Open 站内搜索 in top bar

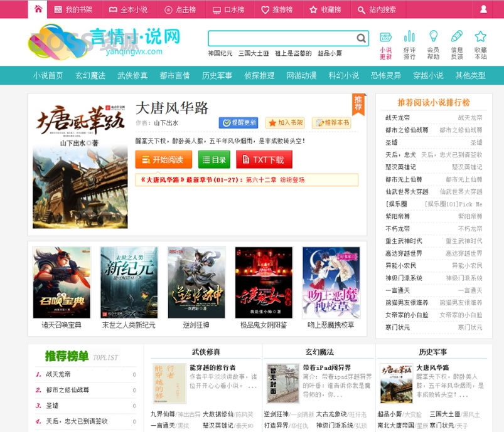377,9
